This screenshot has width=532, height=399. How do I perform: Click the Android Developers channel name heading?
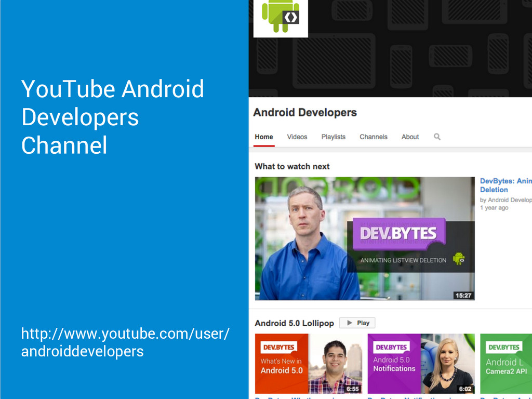pos(304,112)
